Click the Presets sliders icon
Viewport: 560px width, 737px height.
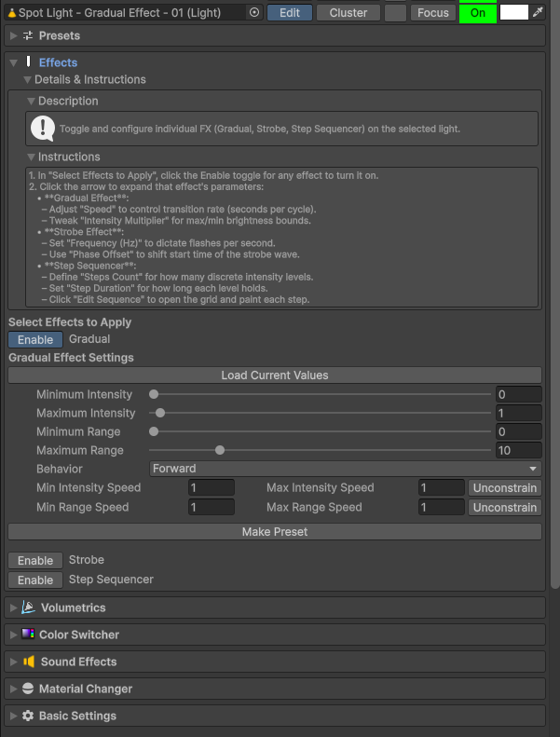point(28,35)
